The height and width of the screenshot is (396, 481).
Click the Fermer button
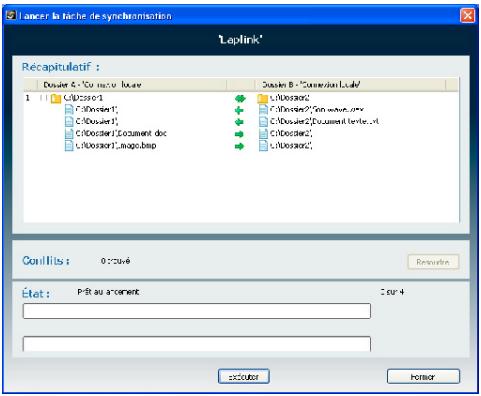pyautogui.click(x=423, y=377)
